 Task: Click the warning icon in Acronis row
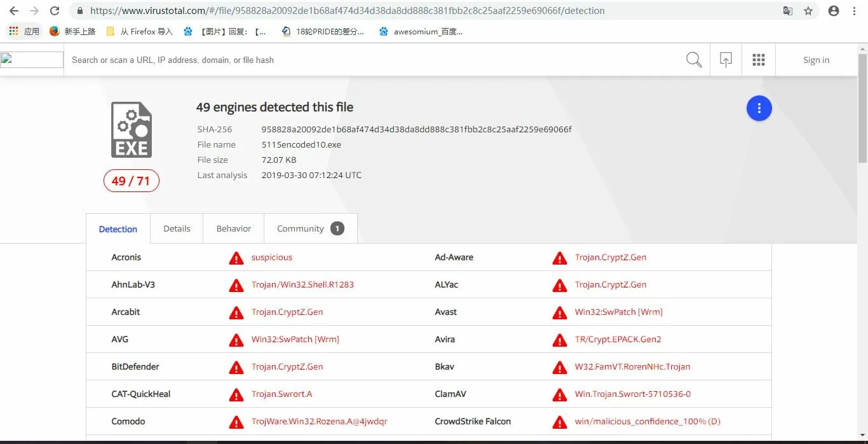tap(236, 258)
